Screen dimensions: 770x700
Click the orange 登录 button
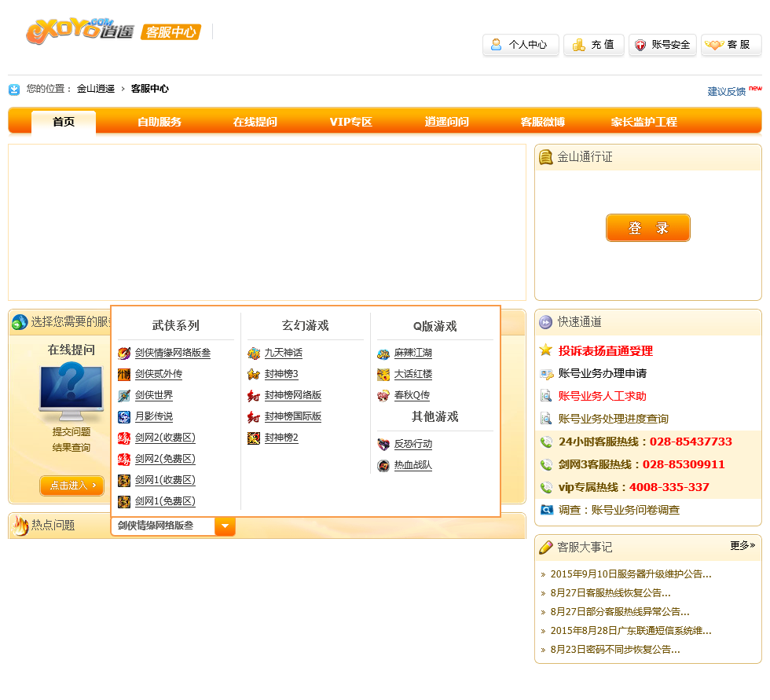click(x=648, y=228)
